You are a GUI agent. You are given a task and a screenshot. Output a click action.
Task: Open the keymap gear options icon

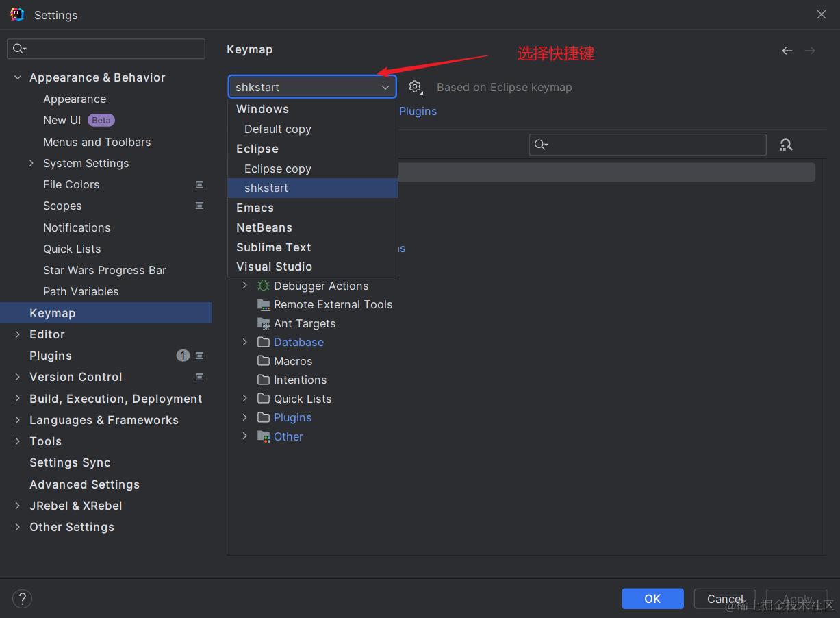[x=415, y=87]
